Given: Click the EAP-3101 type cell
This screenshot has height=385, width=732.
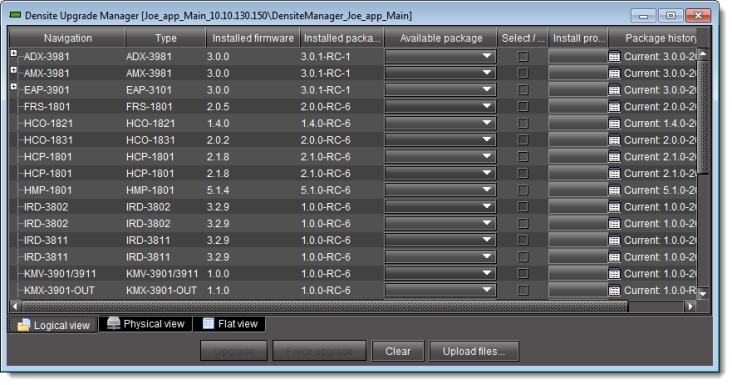Looking at the screenshot, I should tap(148, 90).
